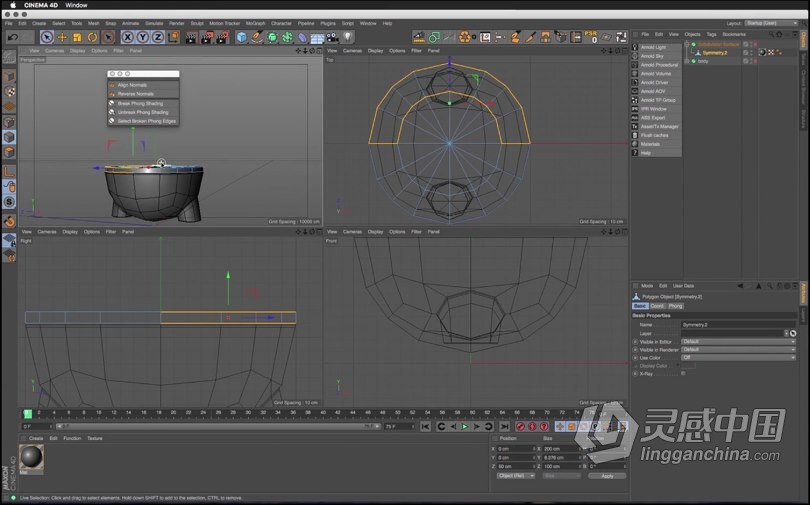
Task: Open Visible in Renderer dropdown
Action: tap(738, 350)
